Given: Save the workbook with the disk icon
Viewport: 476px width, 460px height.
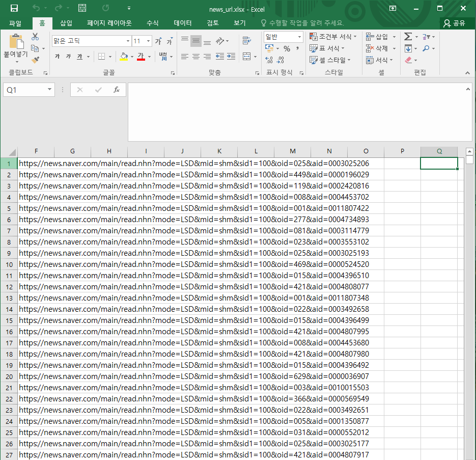Looking at the screenshot, I should (14, 8).
